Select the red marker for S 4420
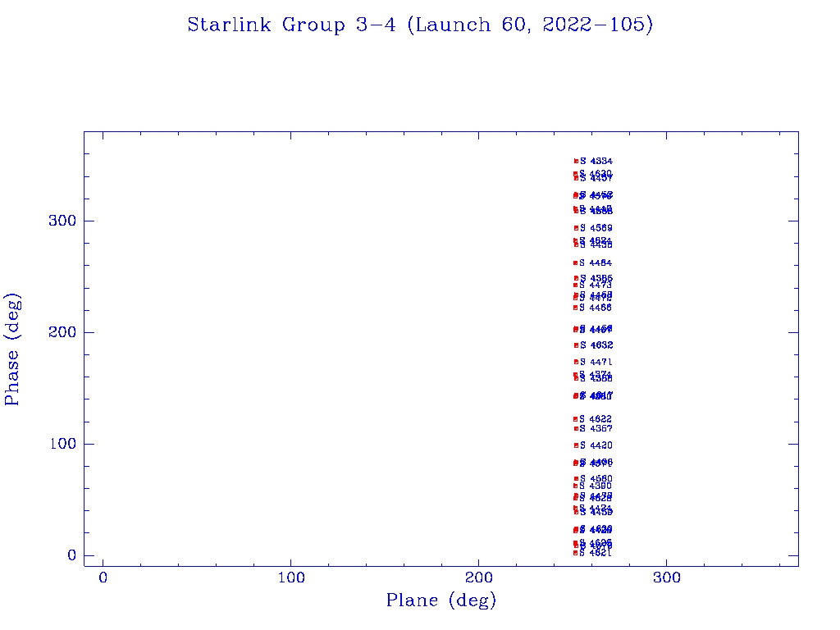The width and height of the screenshot is (840, 630). pos(576,445)
